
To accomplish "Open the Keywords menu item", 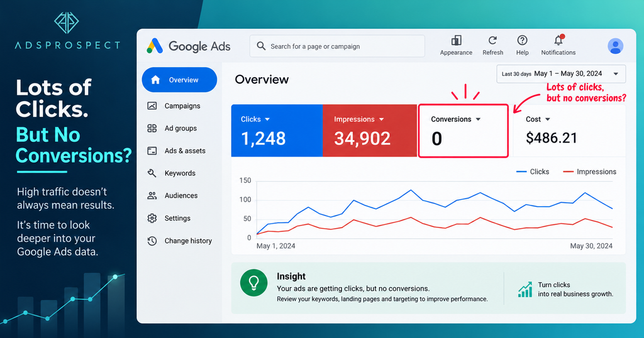I will (179, 173).
